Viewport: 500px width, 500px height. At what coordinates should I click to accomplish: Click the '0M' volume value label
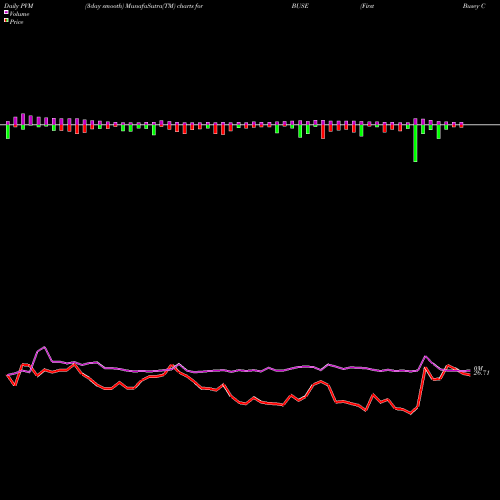tap(478, 369)
